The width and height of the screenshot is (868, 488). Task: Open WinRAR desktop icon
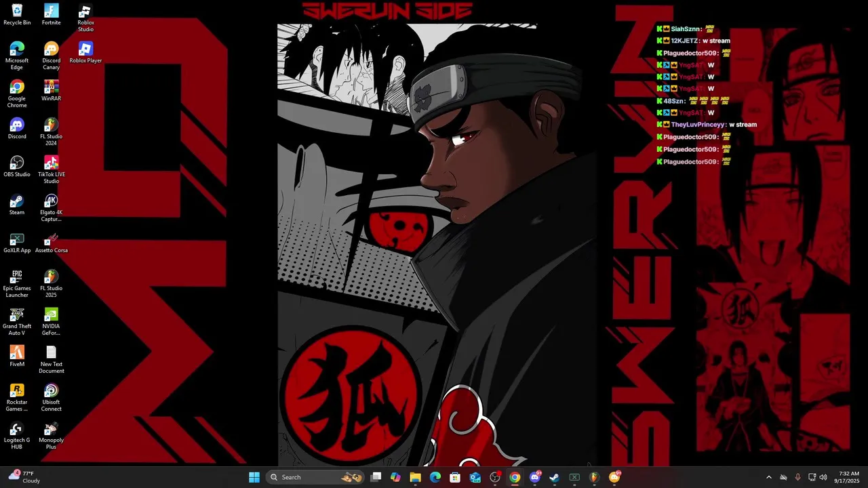tap(51, 91)
